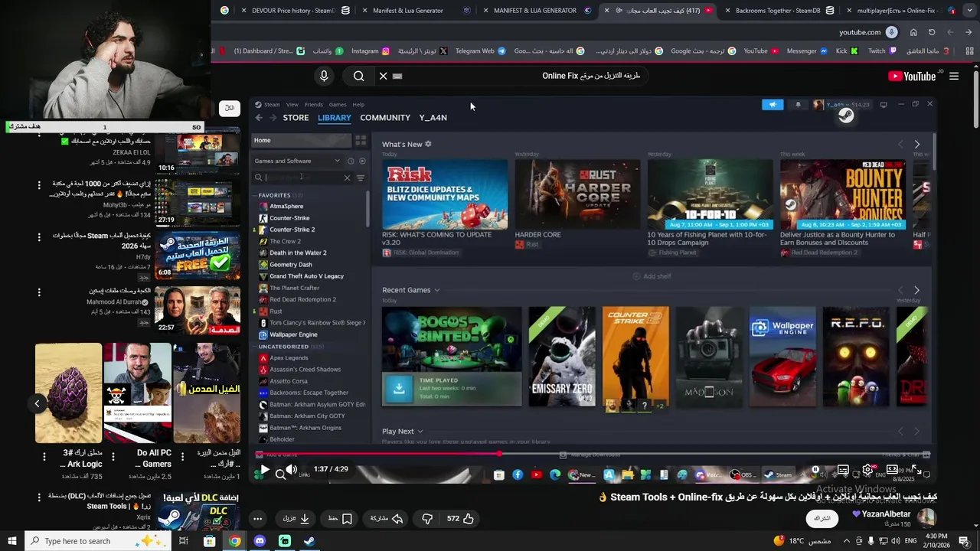Click the YouTube voice search microphone icon
This screenshot has width=980, height=551.
click(324, 76)
